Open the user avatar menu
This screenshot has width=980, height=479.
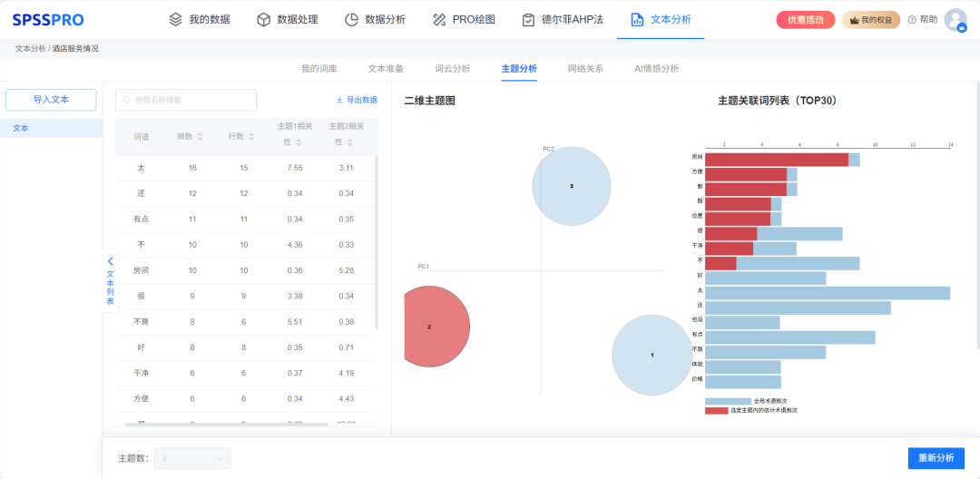point(955,20)
